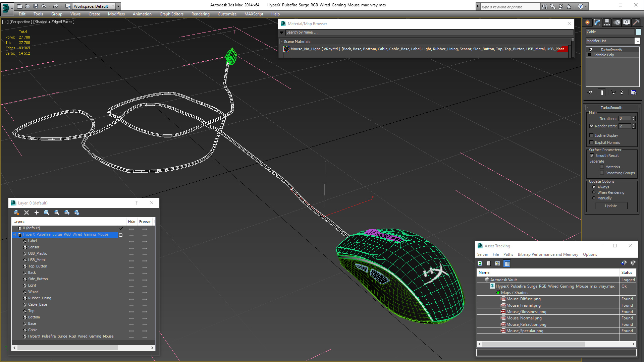Select the Always update radio button
The height and width of the screenshot is (362, 644).
(x=594, y=187)
